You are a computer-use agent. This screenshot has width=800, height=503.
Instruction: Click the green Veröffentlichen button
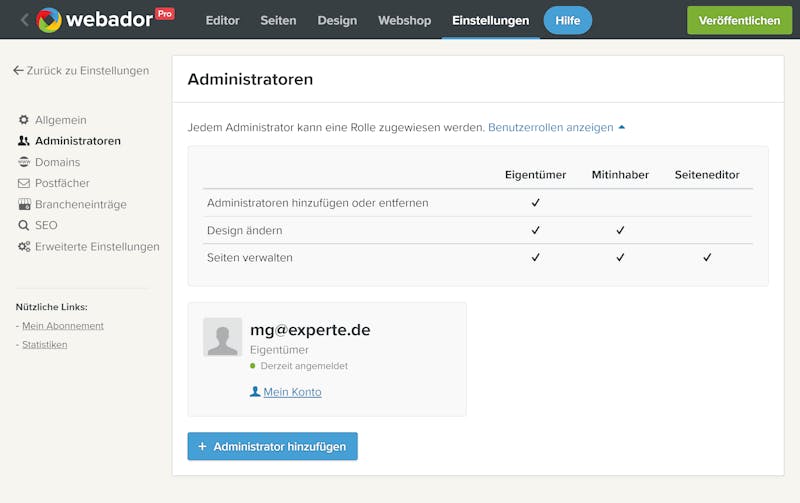[739, 20]
